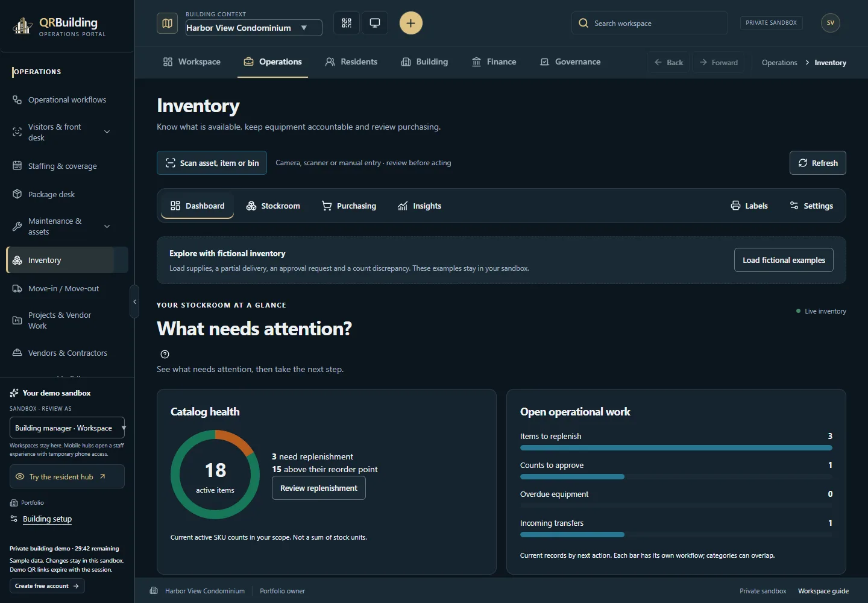Image resolution: width=868 pixels, height=603 pixels.
Task: Click the QRBuilding logo
Action: click(x=59, y=26)
